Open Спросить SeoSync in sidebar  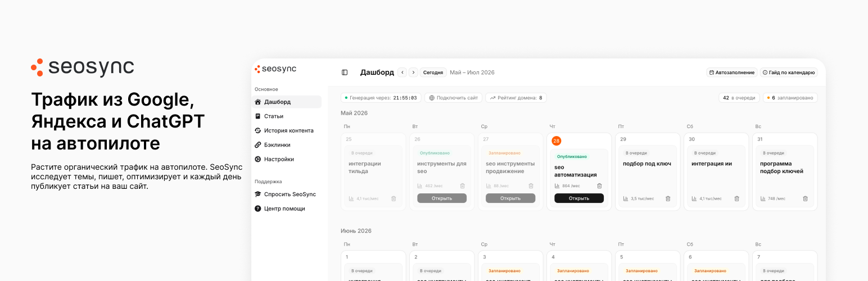pos(287,194)
